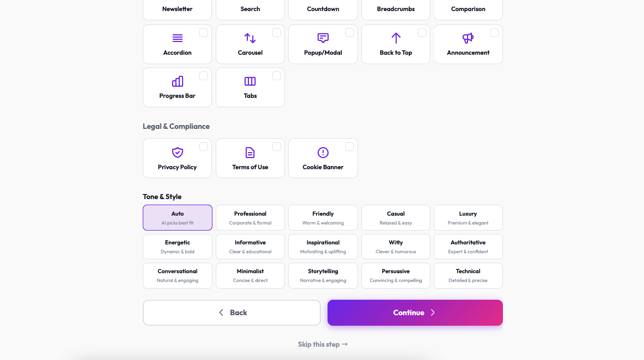Click the Terms of Use label text
The height and width of the screenshot is (360, 644).
[250, 167]
